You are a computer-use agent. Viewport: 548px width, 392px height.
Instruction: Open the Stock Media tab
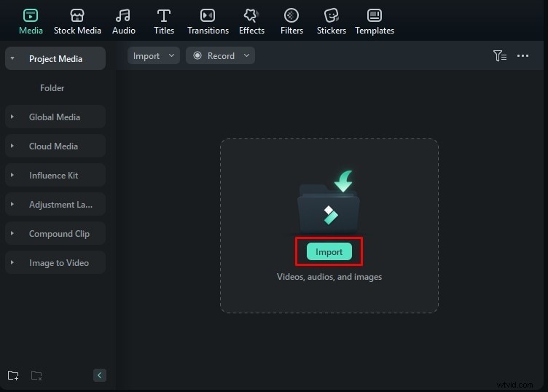pyautogui.click(x=77, y=22)
